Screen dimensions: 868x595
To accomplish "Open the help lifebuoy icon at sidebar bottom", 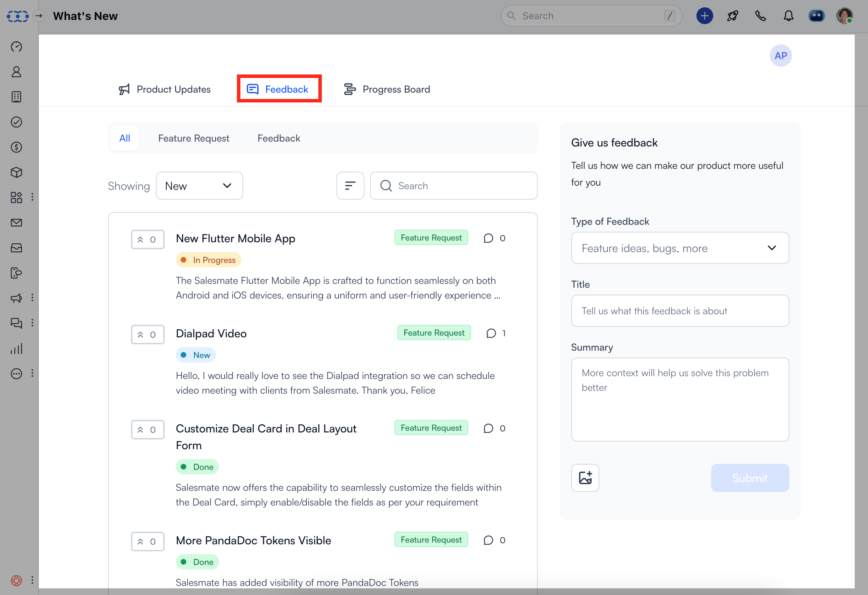I will (16, 580).
